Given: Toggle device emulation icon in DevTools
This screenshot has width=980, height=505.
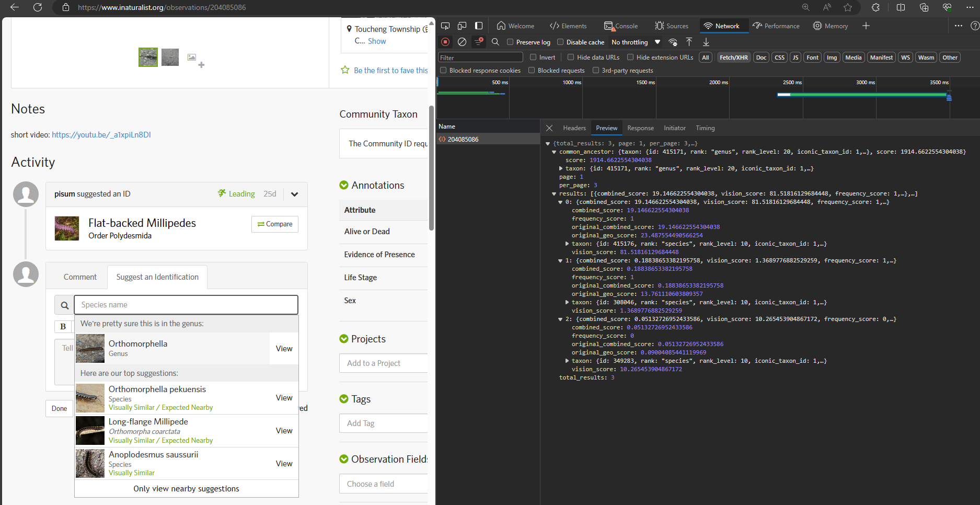Looking at the screenshot, I should (x=462, y=26).
